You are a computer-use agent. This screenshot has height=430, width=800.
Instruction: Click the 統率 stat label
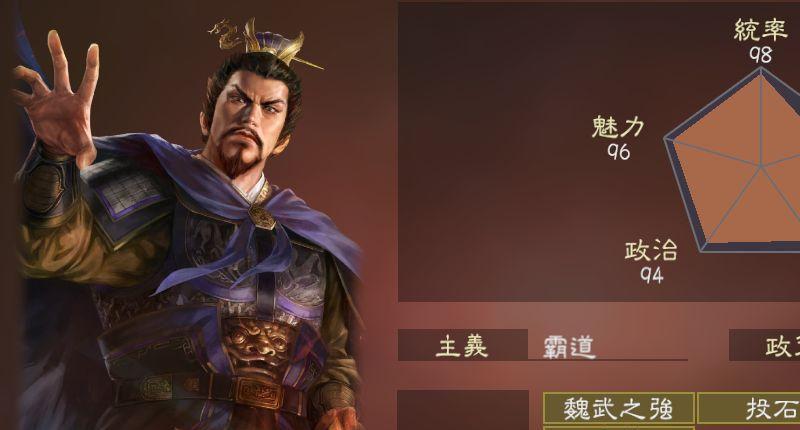[x=760, y=30]
